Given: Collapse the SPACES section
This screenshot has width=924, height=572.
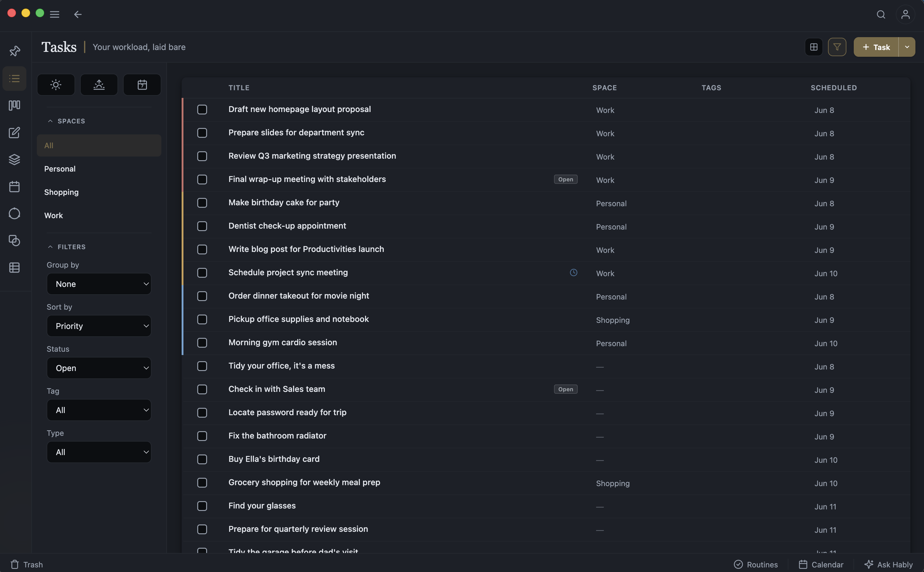Looking at the screenshot, I should click(x=66, y=121).
